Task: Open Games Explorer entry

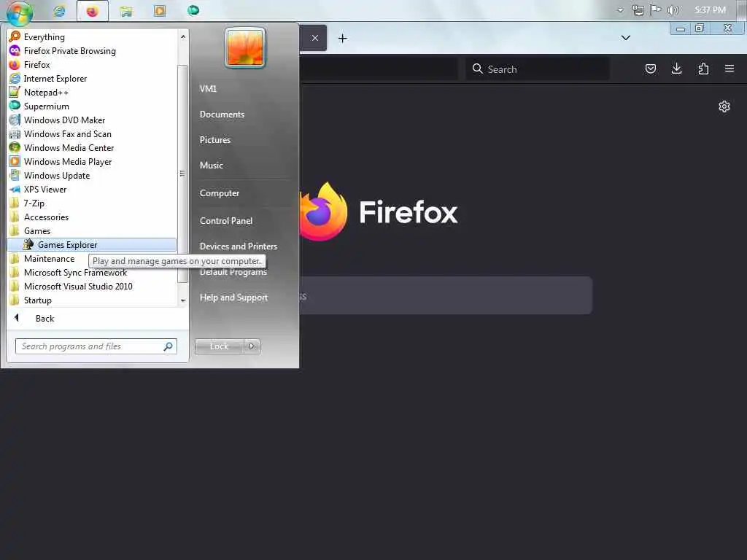Action: click(x=91, y=244)
